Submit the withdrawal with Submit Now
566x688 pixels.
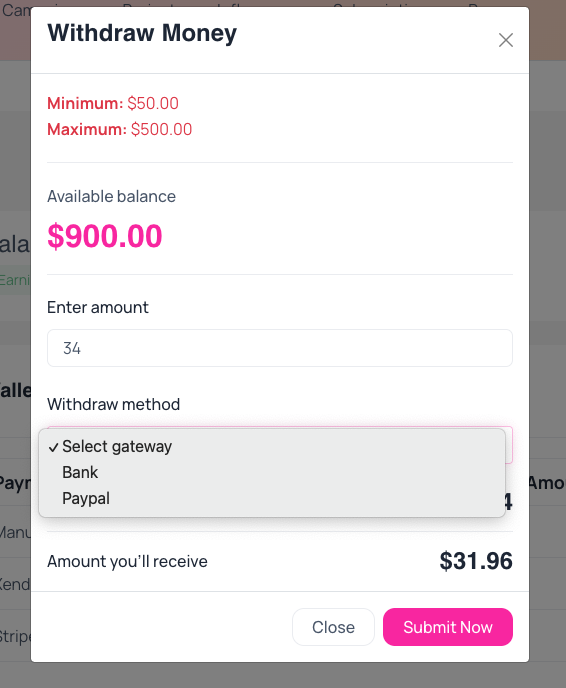coord(448,627)
